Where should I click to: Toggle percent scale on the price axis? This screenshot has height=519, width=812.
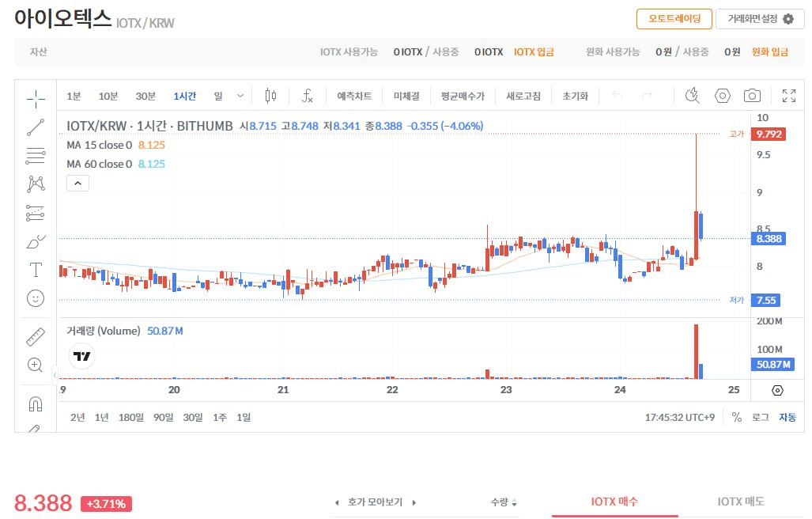[x=737, y=417]
